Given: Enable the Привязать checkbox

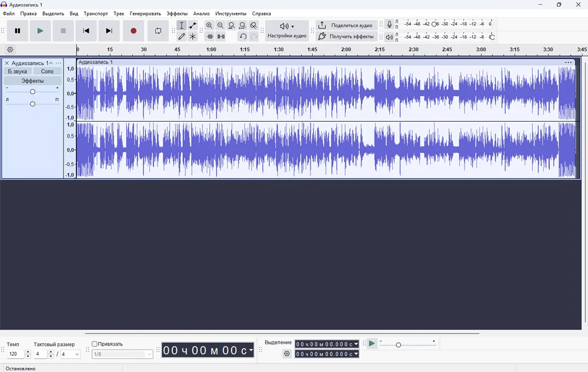Looking at the screenshot, I should pyautogui.click(x=95, y=344).
